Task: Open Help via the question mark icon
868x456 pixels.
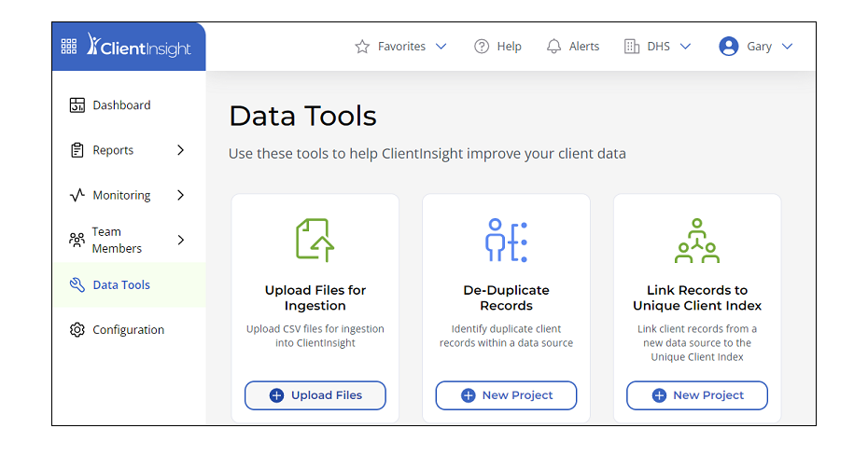Action: pyautogui.click(x=482, y=47)
